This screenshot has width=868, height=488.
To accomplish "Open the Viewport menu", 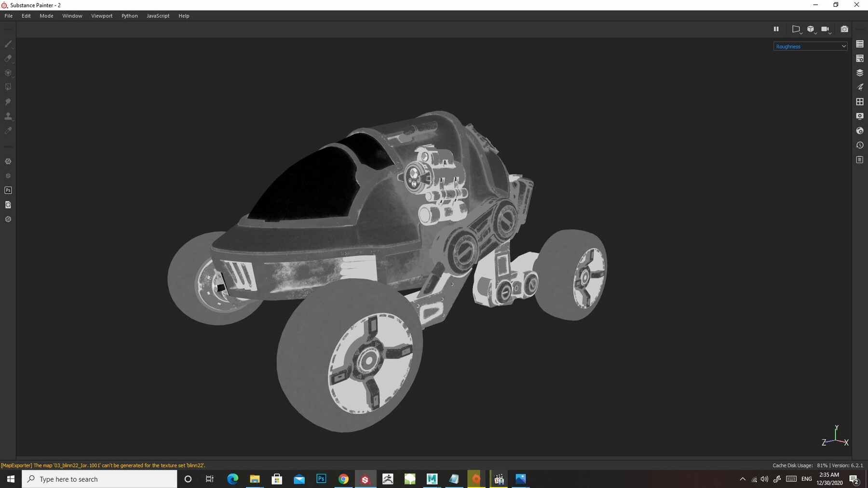I will 102,16.
